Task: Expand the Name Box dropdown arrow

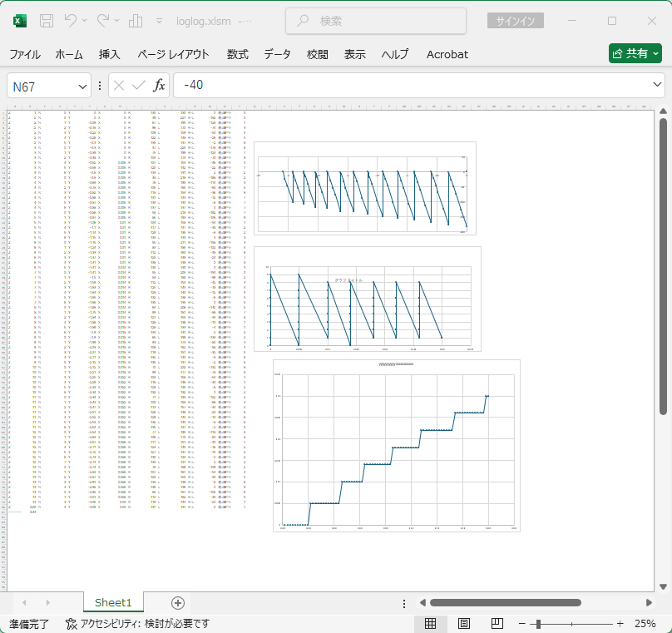Action: click(82, 87)
